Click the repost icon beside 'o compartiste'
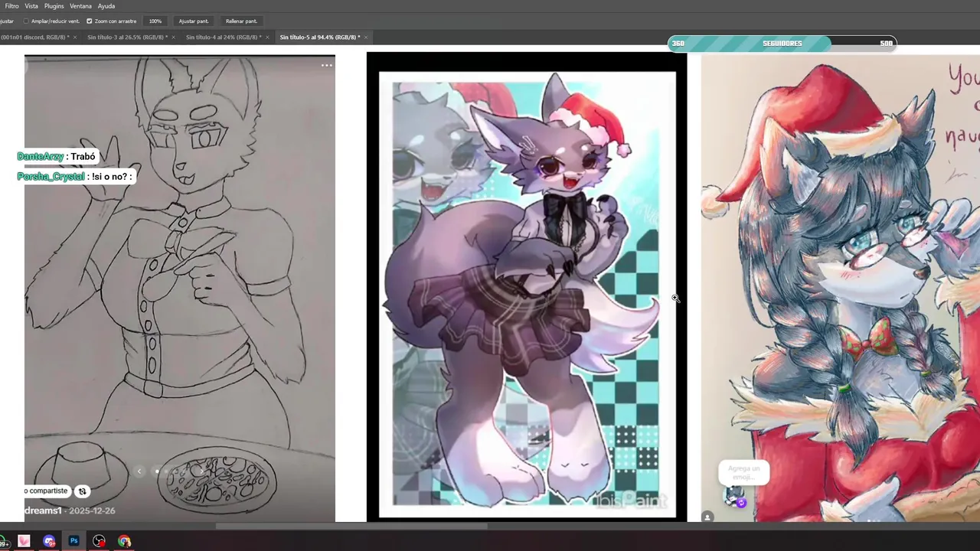Viewport: 980px width, 551px height. pos(83,491)
